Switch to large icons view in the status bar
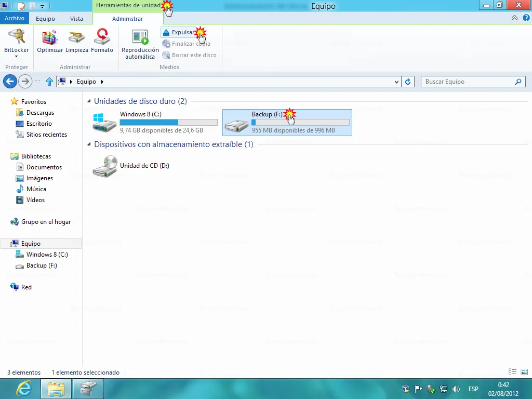The height and width of the screenshot is (399, 532). (524, 372)
